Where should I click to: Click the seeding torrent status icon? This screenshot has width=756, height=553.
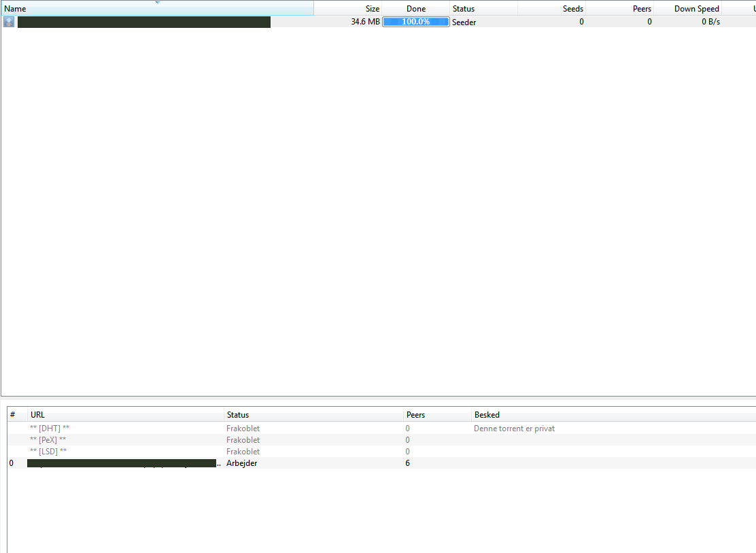pos(9,22)
